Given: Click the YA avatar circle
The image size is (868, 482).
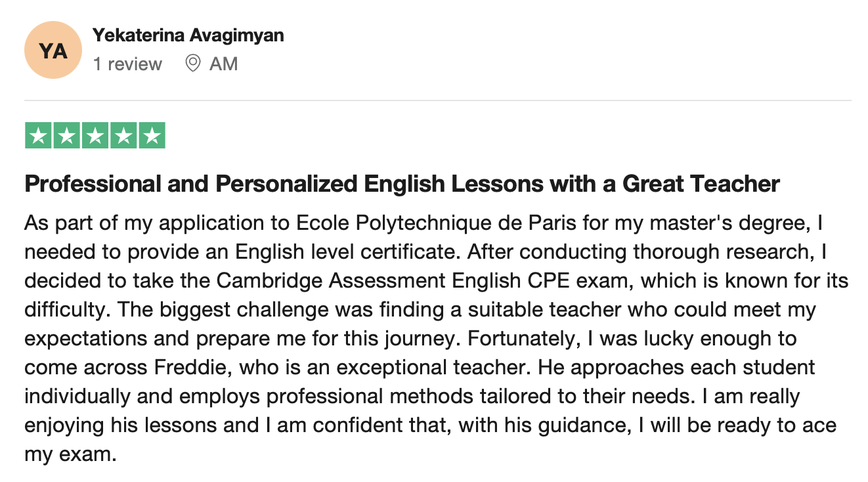Looking at the screenshot, I should (x=52, y=51).
